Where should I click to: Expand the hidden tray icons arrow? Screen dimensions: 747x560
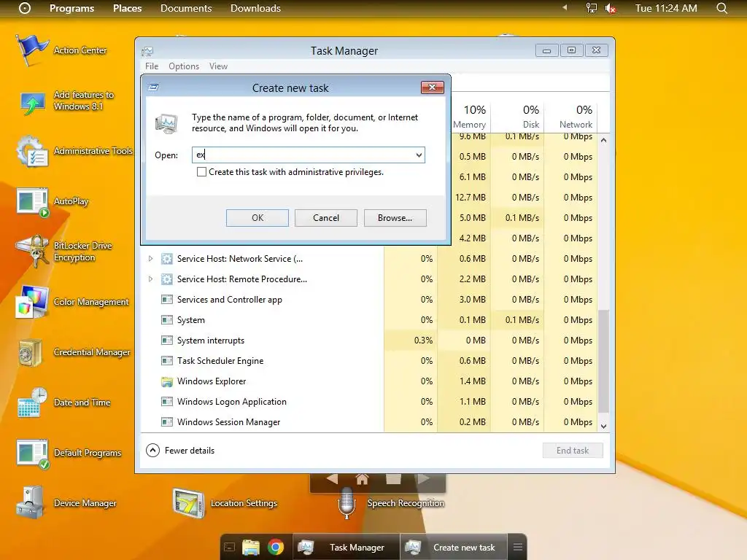coord(565,7)
